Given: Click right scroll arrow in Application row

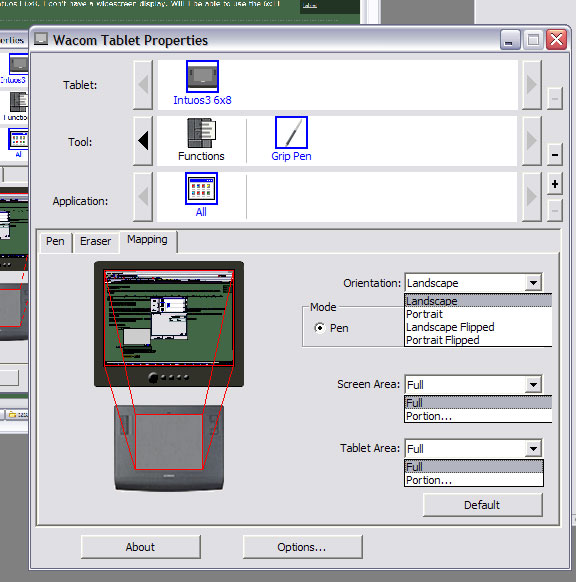Looking at the screenshot, I should coord(531,197).
